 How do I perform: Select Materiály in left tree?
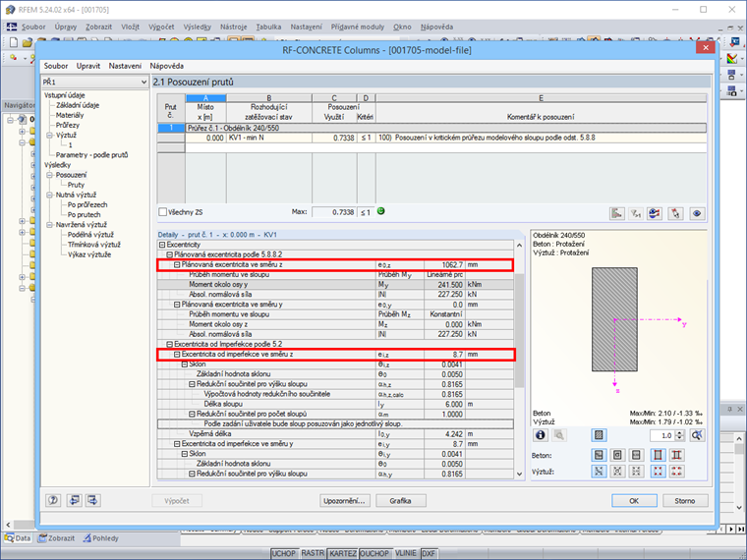click(70, 115)
